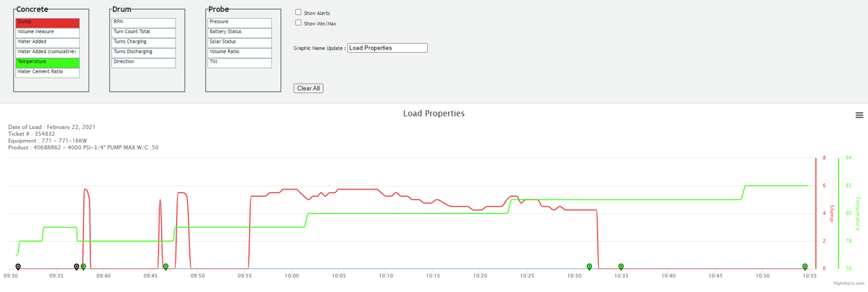This screenshot has width=868, height=292.
Task: Enable the Show Alerts checkbox
Action: click(298, 12)
